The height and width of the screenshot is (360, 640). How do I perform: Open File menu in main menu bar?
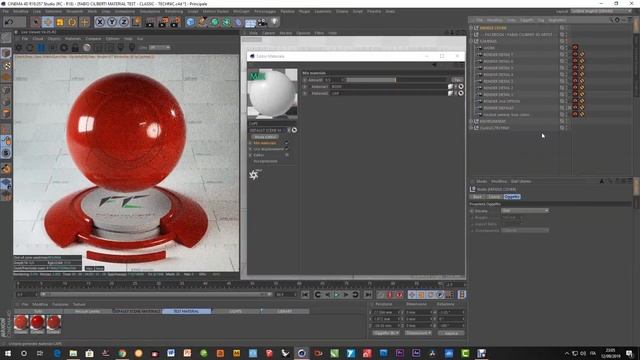coord(6,11)
